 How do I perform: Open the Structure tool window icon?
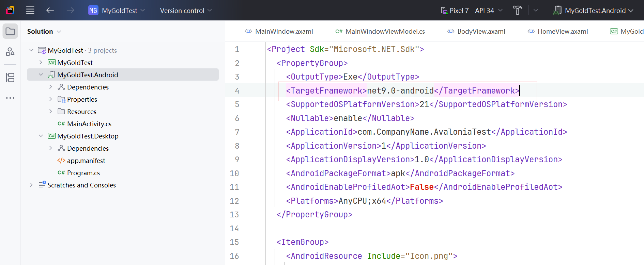pos(10,52)
